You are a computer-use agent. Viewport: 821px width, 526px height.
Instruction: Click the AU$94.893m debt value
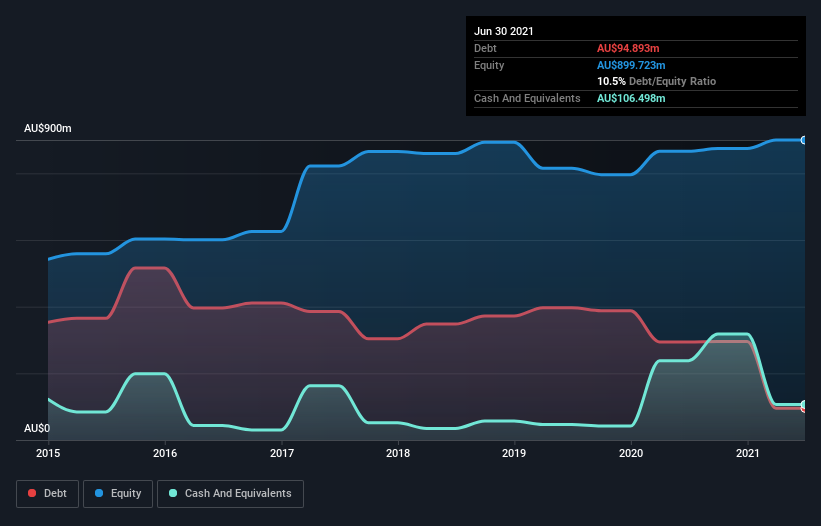628,48
